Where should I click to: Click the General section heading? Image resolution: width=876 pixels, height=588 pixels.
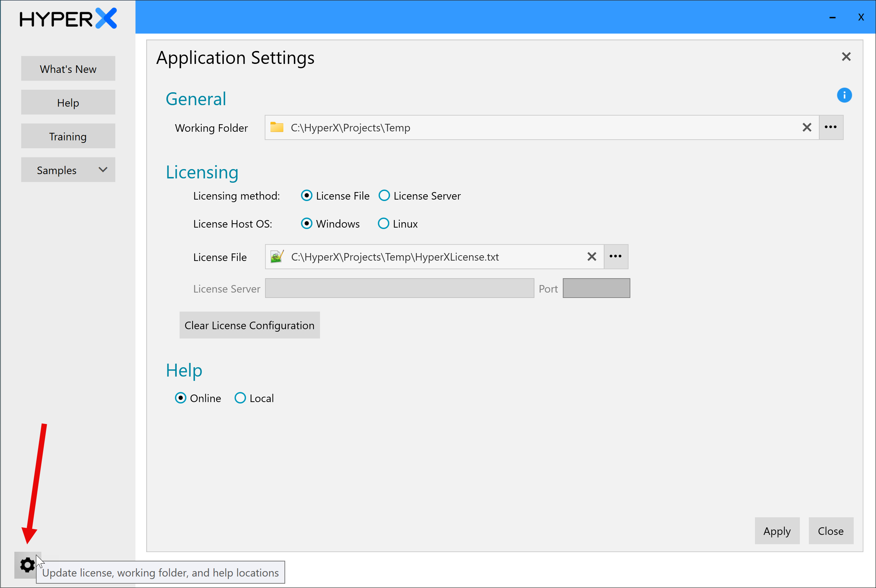coord(196,99)
